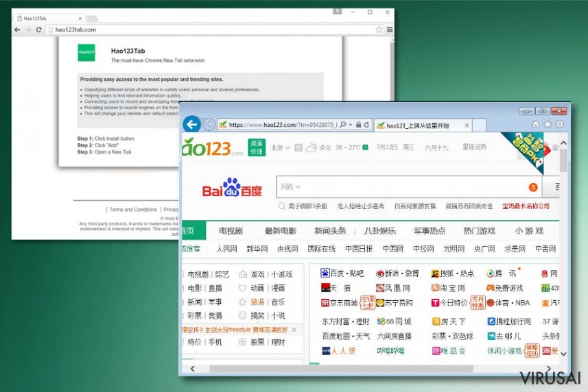
Task: Click the Chrome forward button
Action: tap(28, 29)
